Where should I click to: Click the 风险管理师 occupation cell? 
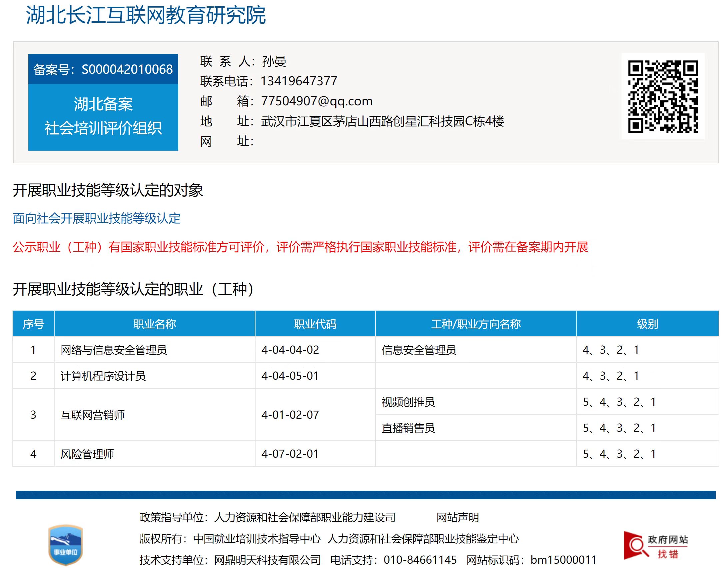(87, 454)
